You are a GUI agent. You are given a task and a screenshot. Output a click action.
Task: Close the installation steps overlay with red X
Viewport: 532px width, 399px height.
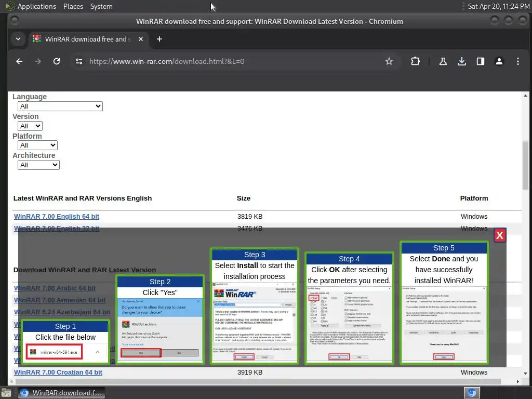(x=499, y=235)
